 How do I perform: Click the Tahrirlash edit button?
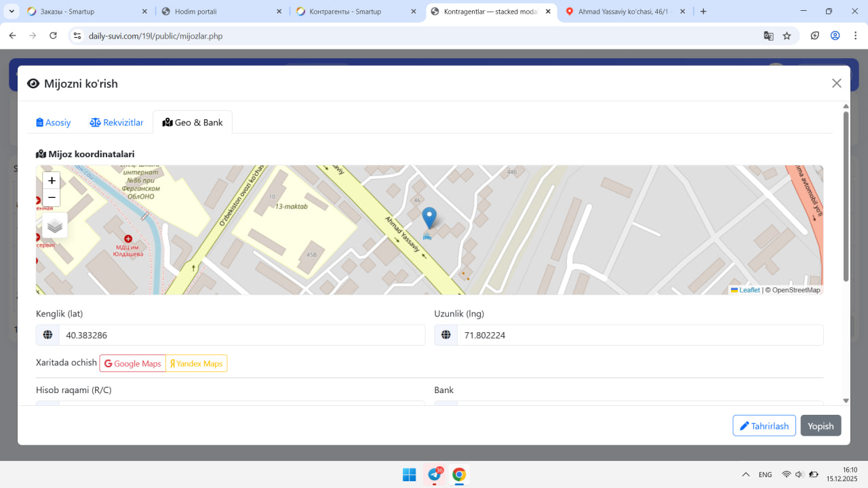coord(764,426)
